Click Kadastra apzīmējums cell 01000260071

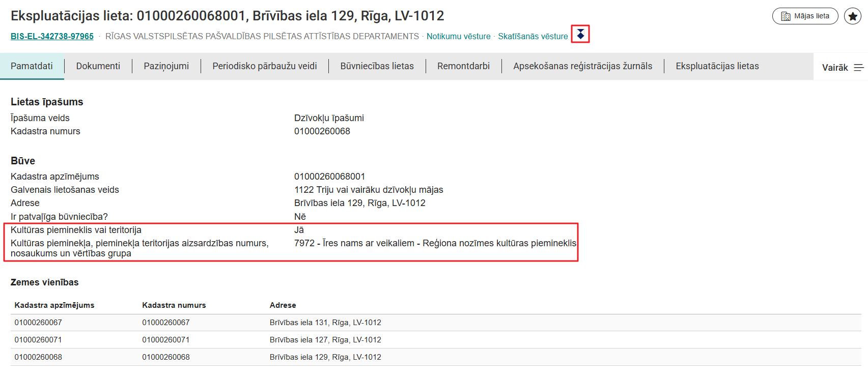(x=38, y=340)
